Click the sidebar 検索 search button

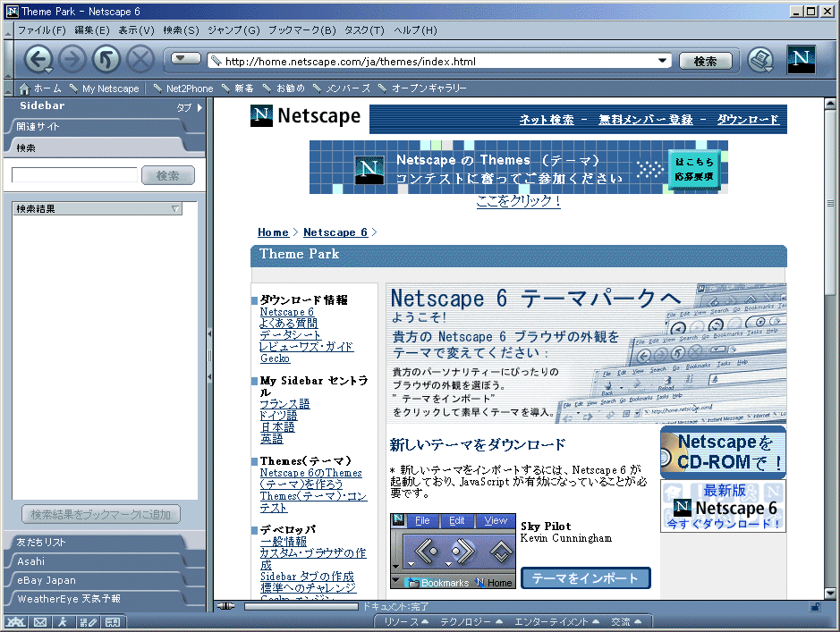click(167, 175)
